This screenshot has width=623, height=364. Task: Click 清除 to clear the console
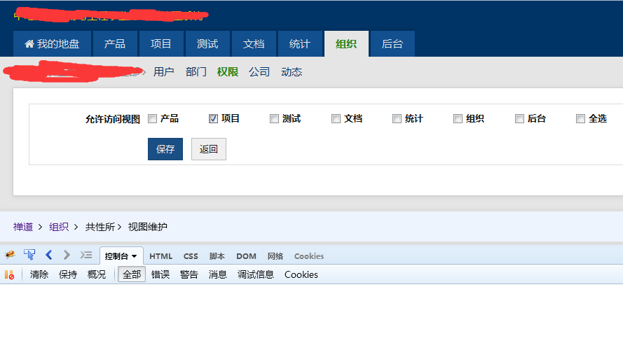pyautogui.click(x=39, y=274)
